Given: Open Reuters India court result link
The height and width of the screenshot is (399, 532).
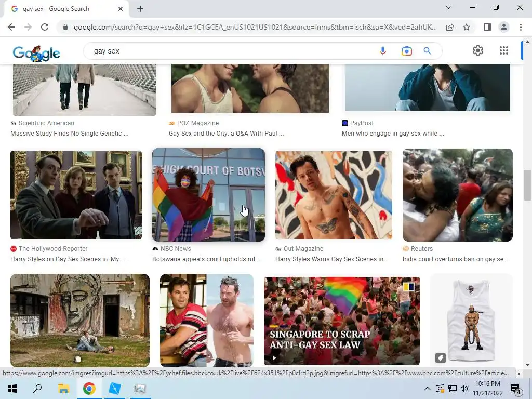Looking at the screenshot, I should click(x=455, y=259).
